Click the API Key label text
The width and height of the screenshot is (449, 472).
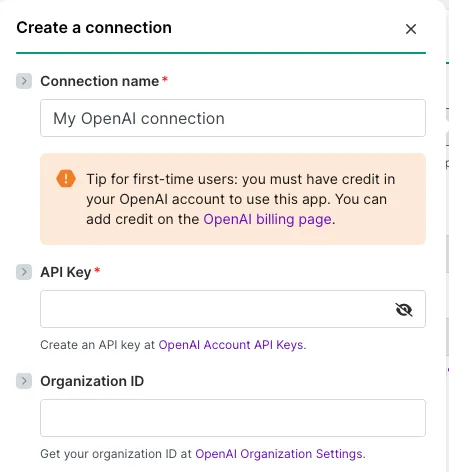click(x=66, y=272)
